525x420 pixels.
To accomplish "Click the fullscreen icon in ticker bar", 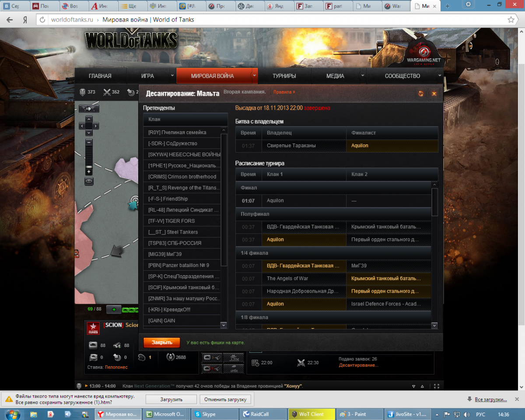I will [436, 386].
